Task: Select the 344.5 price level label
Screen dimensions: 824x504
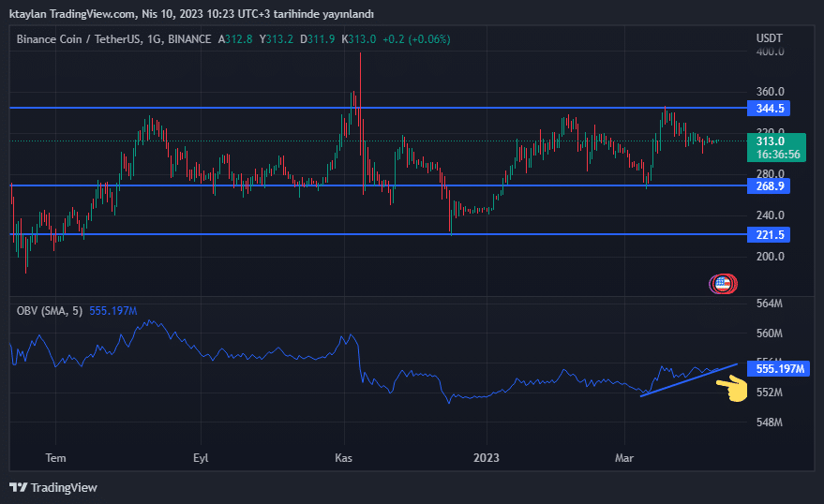Action: (769, 108)
